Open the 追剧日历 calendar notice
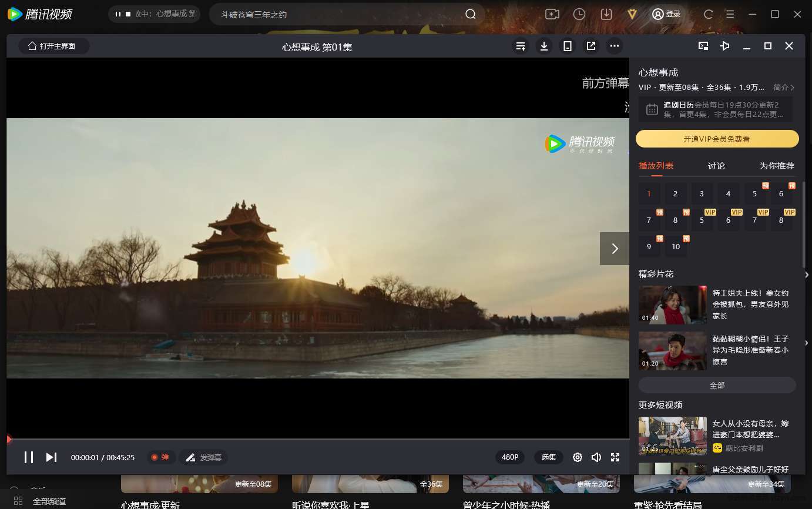The width and height of the screenshot is (812, 509). pos(716,109)
